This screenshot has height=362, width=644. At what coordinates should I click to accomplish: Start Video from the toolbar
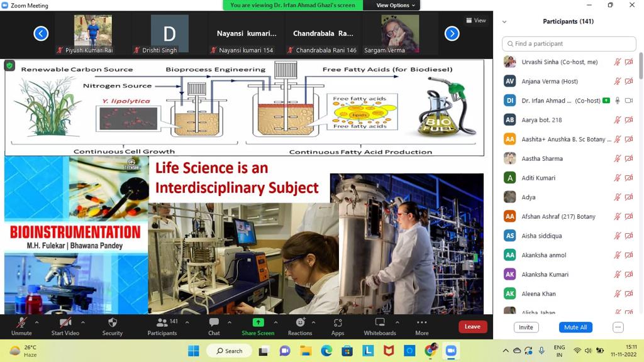pyautogui.click(x=65, y=326)
